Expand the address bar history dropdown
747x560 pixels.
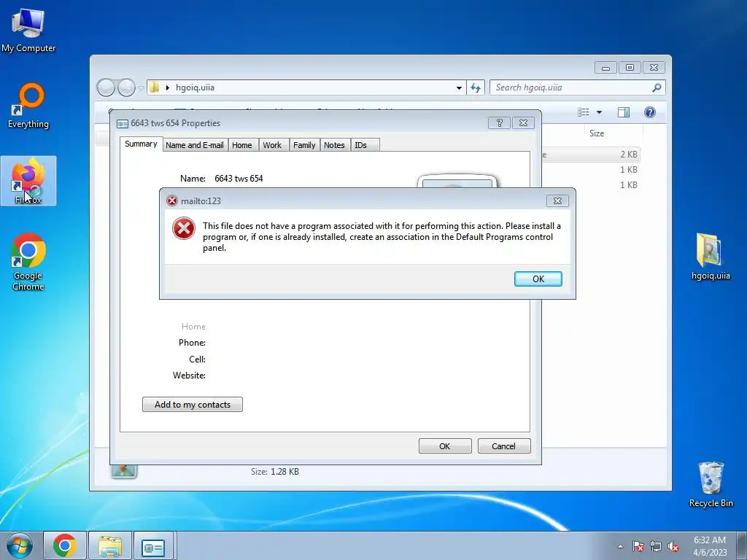459,87
